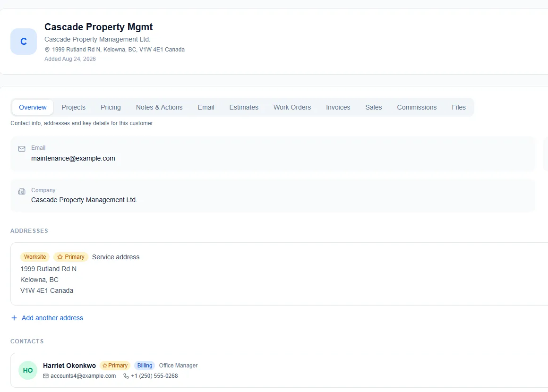Open the Pricing tab
The width and height of the screenshot is (548, 392).
pyautogui.click(x=111, y=107)
